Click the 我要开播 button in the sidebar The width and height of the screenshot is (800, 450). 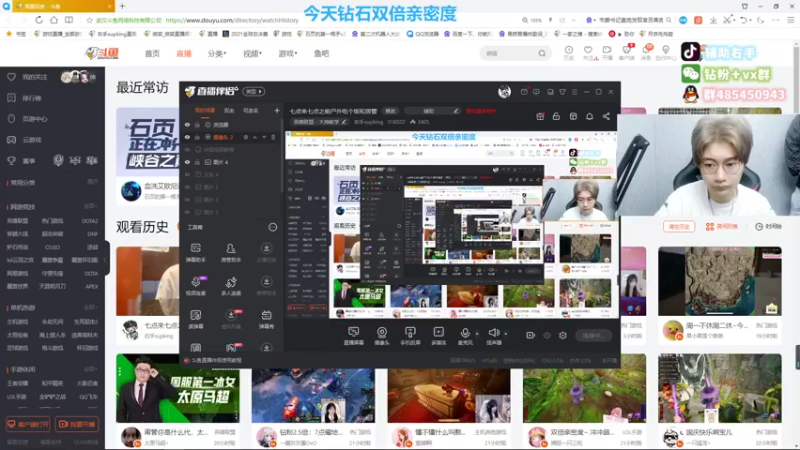pos(77,424)
